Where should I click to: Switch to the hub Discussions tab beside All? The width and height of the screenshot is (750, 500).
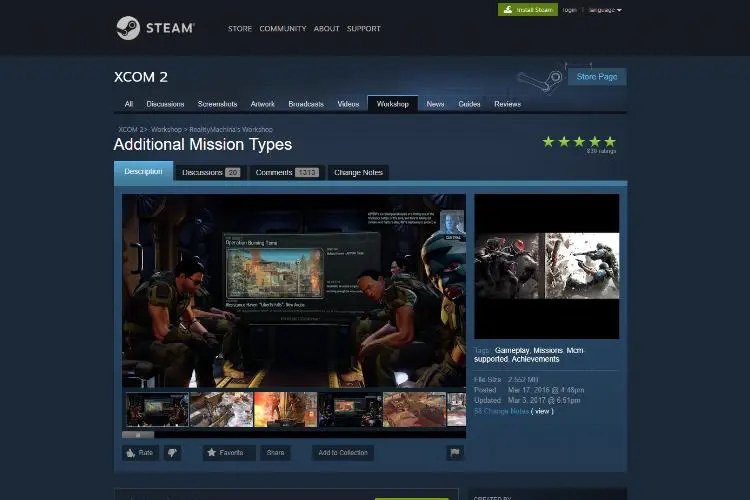pos(165,104)
